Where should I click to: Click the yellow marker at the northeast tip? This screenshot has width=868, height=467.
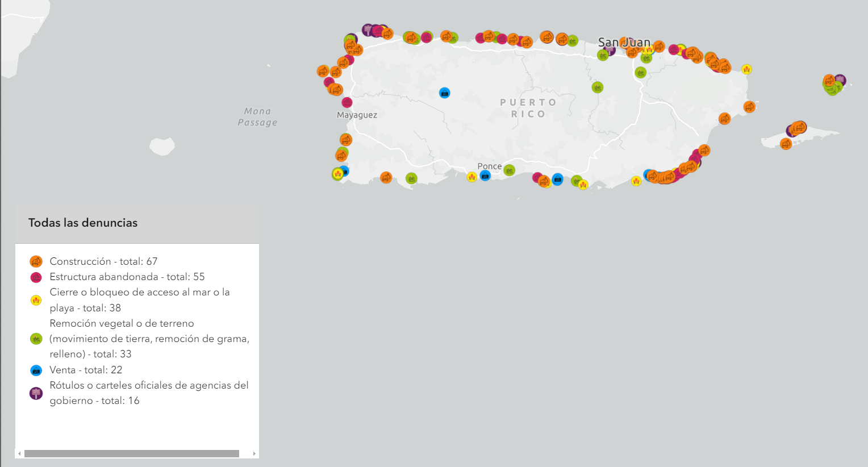point(747,69)
